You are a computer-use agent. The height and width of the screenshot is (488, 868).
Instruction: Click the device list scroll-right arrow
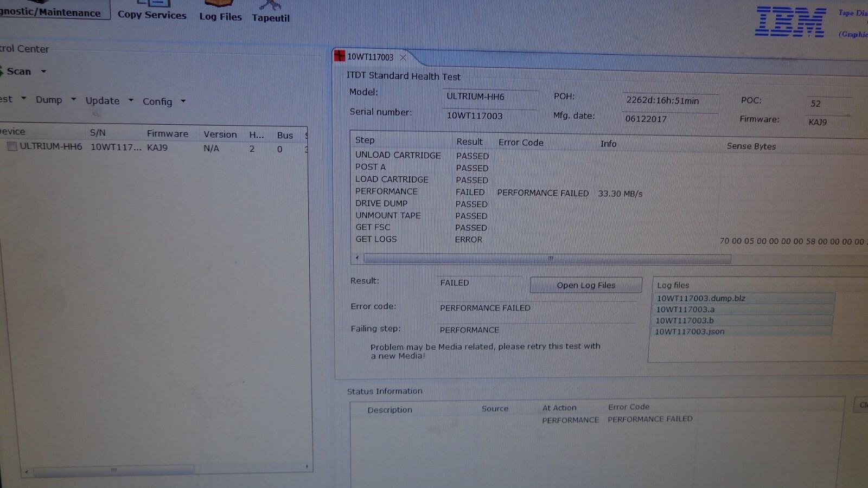[x=307, y=466]
